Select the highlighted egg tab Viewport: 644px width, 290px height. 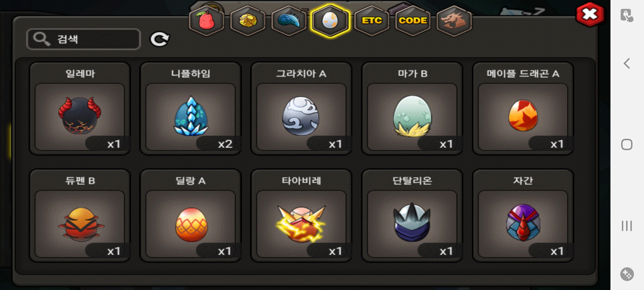point(330,21)
